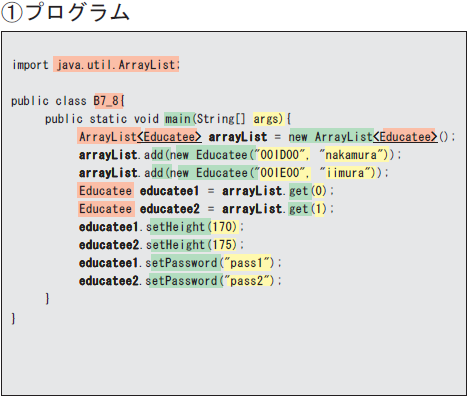Viewport: 467px width, 396px height.
Task: Click "get(1)" method call
Action: 308,209
